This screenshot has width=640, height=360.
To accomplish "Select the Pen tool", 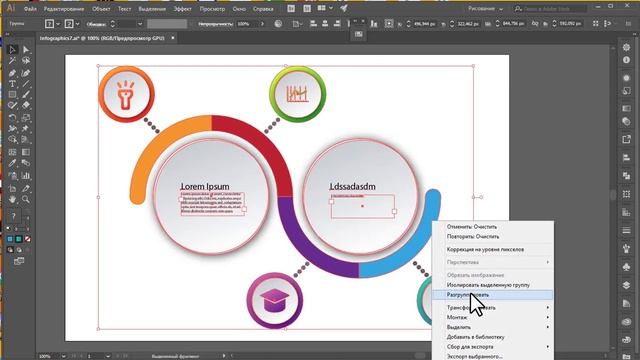I will click(12, 73).
